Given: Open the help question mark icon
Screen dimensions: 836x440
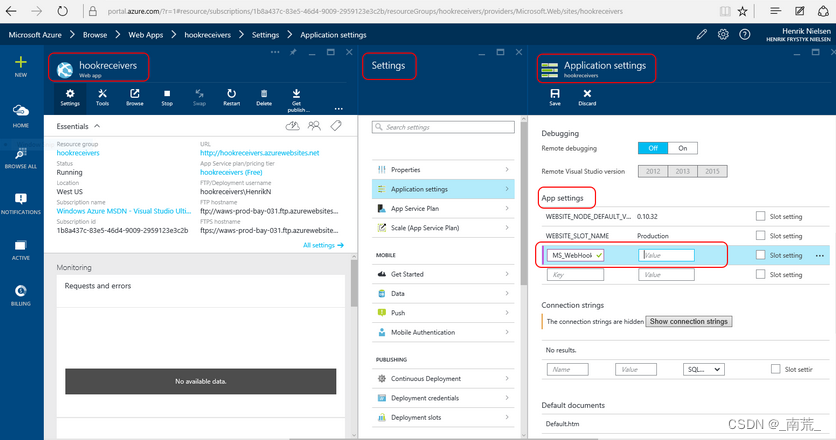Looking at the screenshot, I should [745, 35].
